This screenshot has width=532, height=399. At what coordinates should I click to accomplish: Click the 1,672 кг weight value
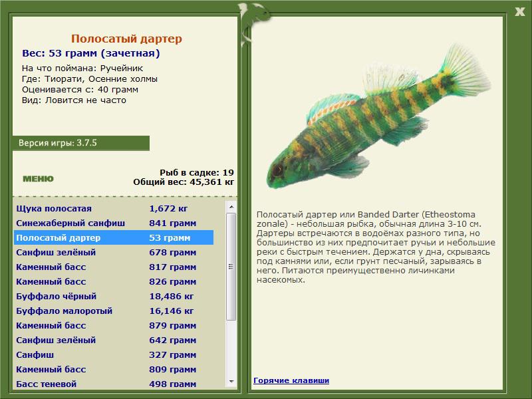click(168, 209)
